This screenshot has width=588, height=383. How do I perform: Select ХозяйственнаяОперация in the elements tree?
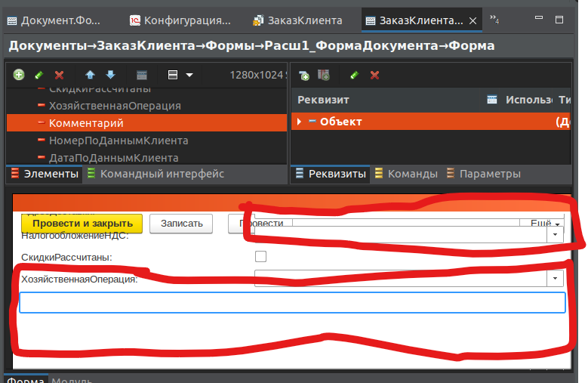tap(115, 106)
